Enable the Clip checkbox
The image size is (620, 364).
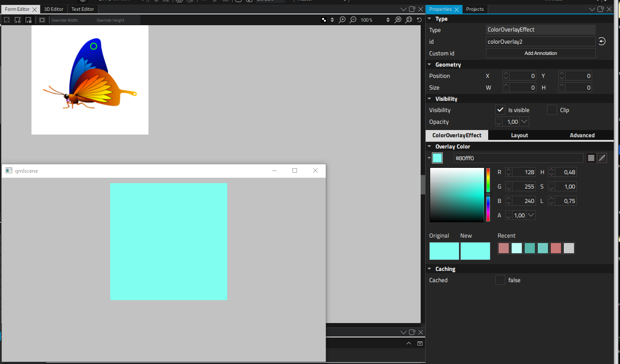[552, 110]
